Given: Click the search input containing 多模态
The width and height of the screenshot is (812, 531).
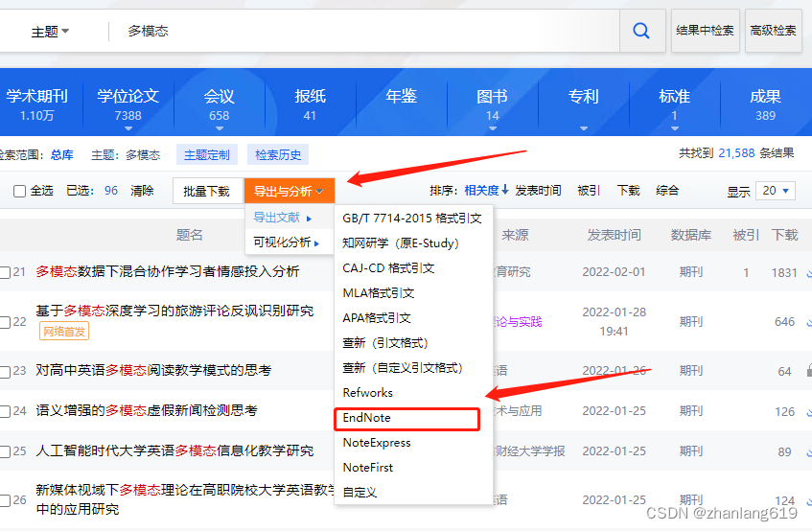Looking at the screenshot, I should 364,31.
